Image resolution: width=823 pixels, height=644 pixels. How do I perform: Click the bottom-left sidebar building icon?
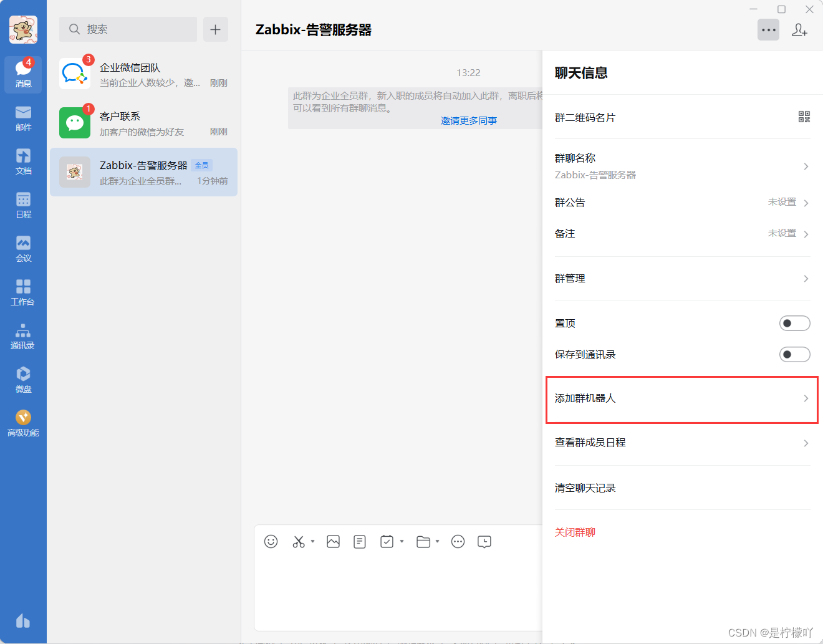pyautogui.click(x=23, y=620)
